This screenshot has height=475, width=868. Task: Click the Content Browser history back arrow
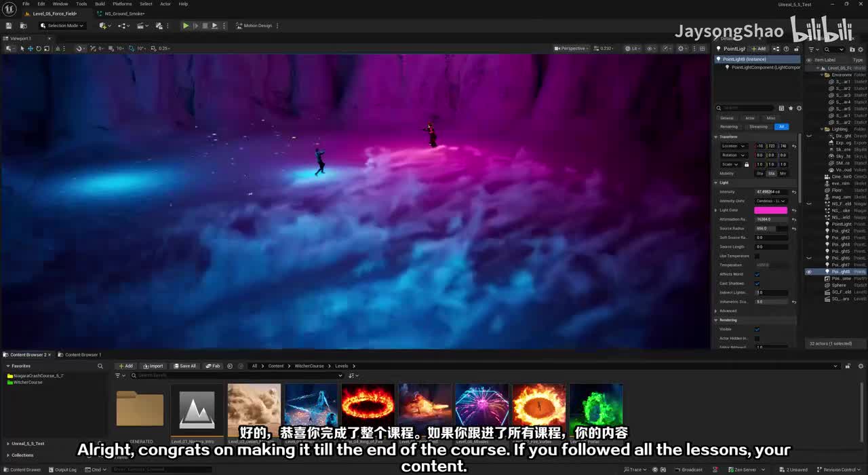coord(230,366)
